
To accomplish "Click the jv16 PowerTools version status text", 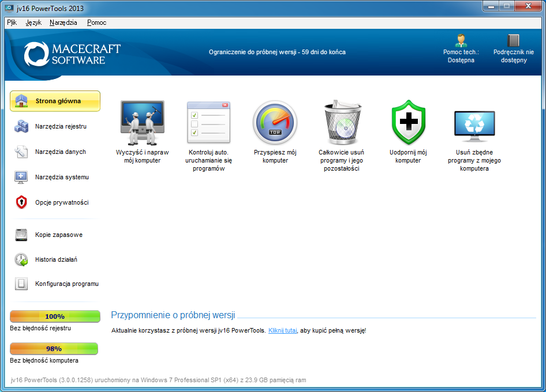I will 159,380.
